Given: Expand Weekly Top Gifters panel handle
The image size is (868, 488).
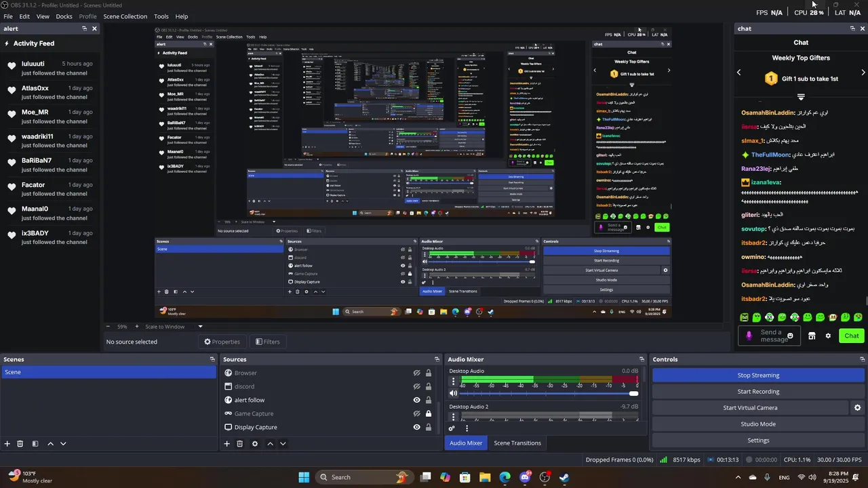Looking at the screenshot, I should tap(801, 97).
